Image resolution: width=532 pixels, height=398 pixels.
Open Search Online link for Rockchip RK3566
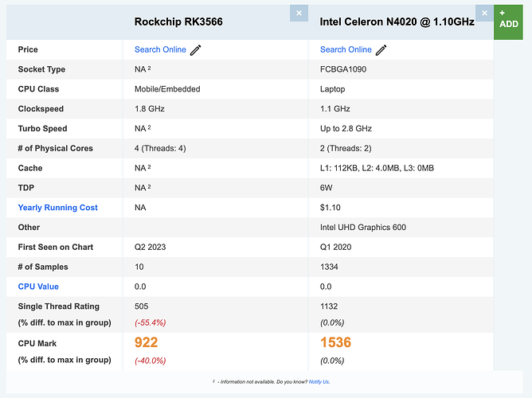(x=160, y=49)
